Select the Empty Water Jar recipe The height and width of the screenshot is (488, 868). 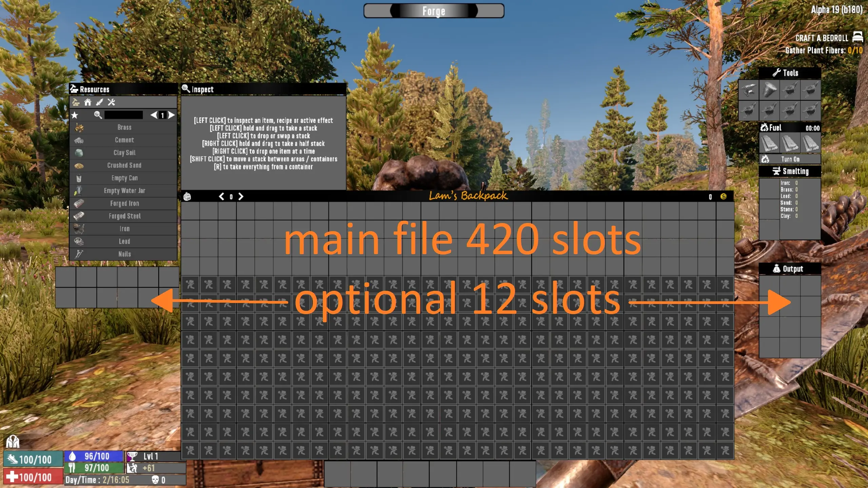(123, 190)
